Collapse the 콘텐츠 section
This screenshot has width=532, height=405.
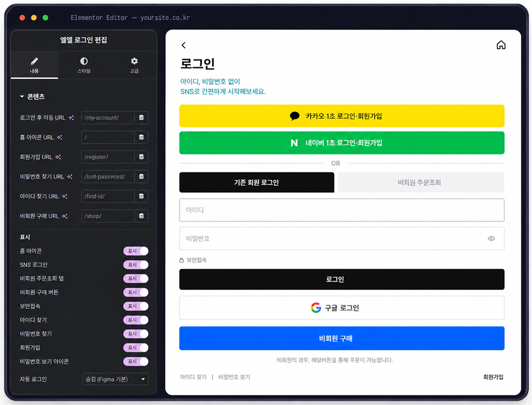[x=32, y=97]
